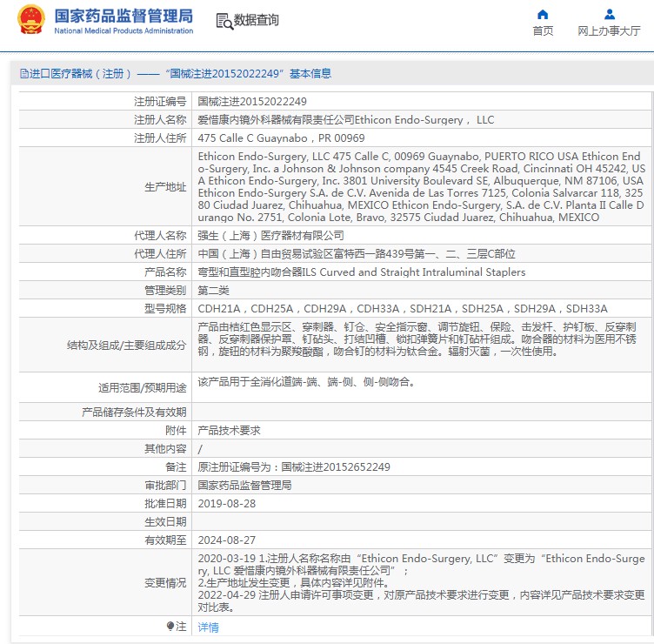654x644 pixels.
Task: Click the 代理人住所 row label
Action: [160, 254]
